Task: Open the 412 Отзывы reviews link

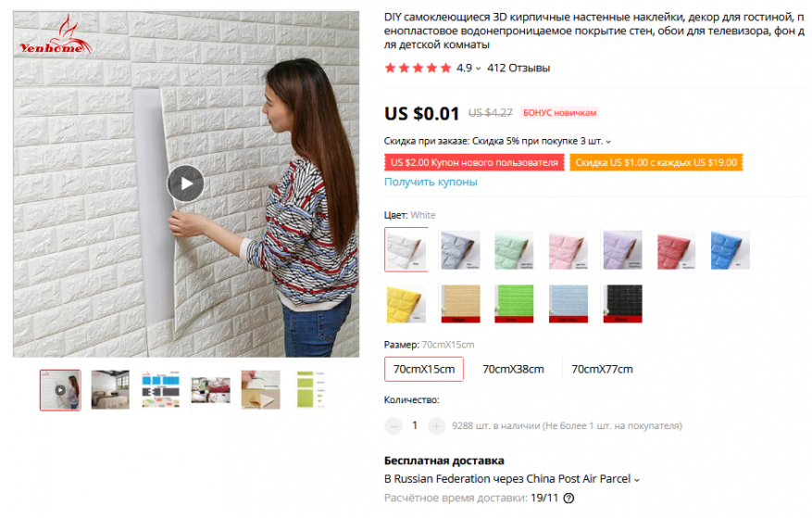Action: 518,68
